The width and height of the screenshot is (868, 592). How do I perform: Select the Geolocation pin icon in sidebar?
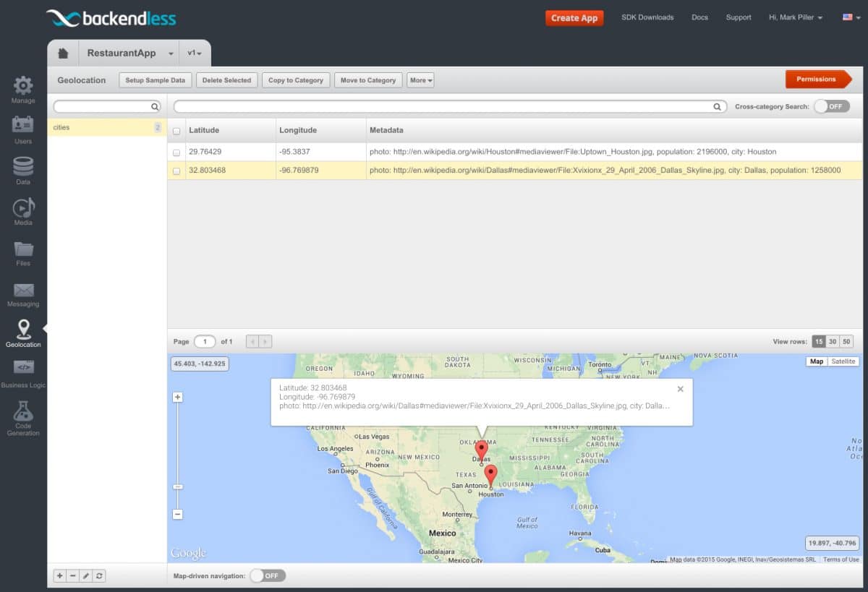tap(23, 329)
